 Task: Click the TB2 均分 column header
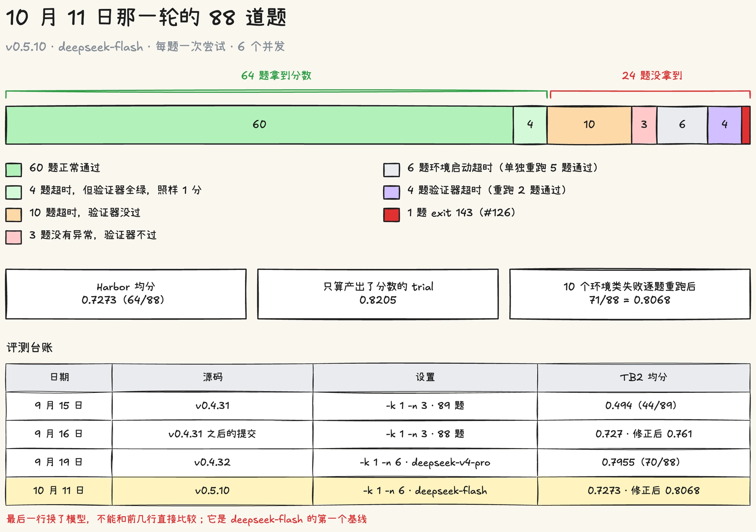click(644, 377)
